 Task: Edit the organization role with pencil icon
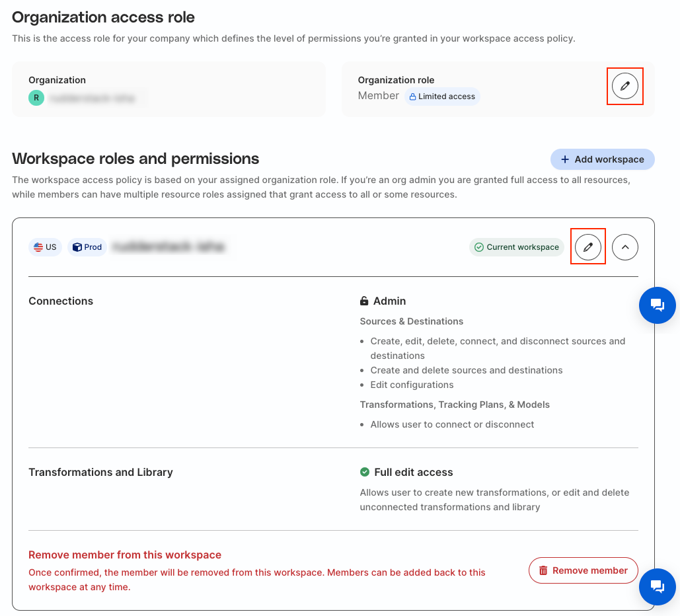tap(624, 86)
